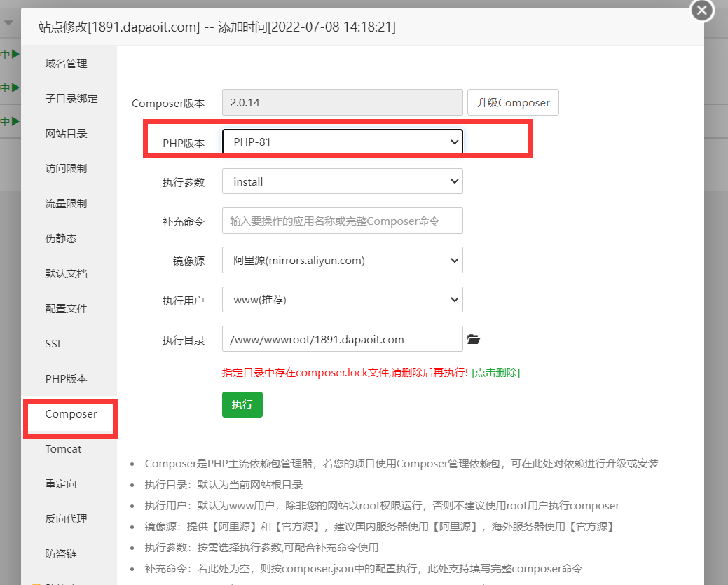This screenshot has width=728, height=585.
Task: Click the Composer version 2.0.14 field
Action: coord(343,102)
